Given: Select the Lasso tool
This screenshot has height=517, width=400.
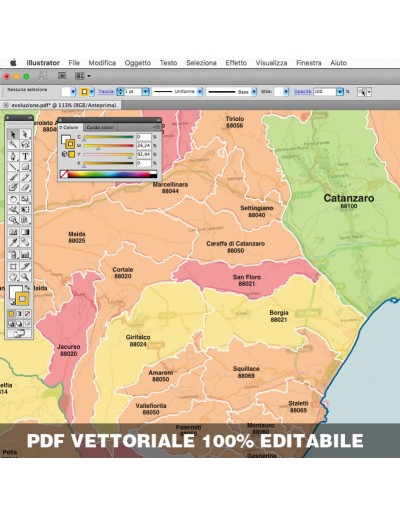Looking at the screenshot, I should pyautogui.click(x=25, y=144).
